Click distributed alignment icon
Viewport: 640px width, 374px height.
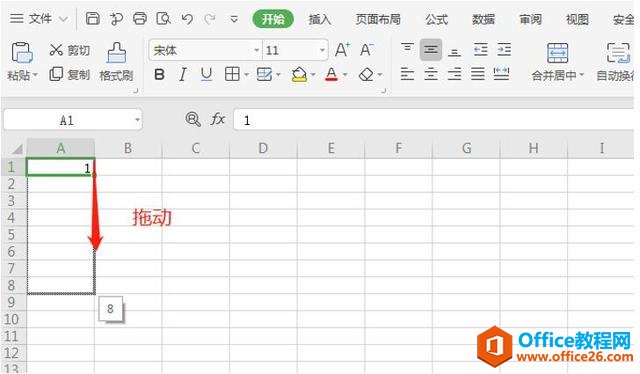(501, 74)
